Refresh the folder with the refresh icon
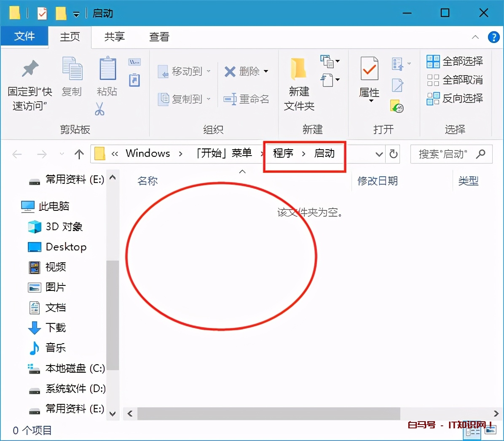Viewport: 504px width, 441px height. (393, 154)
